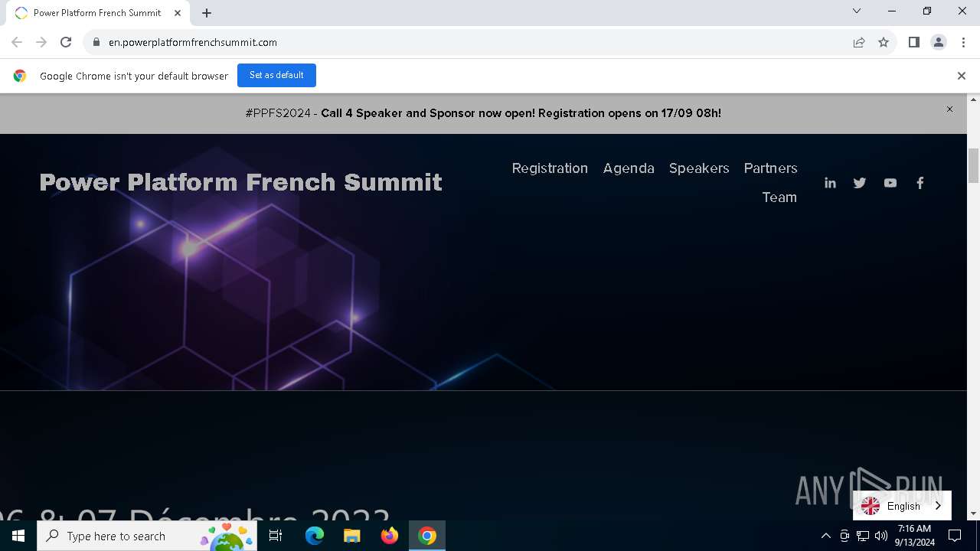Click the scrollbar down arrow
This screenshot has width=980, height=551.
(x=974, y=514)
